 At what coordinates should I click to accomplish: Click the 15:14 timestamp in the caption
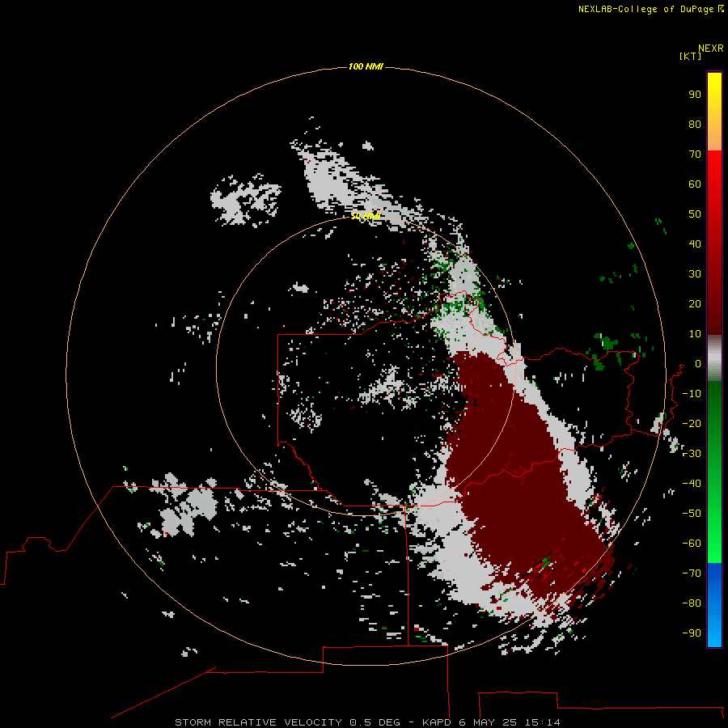542,722
